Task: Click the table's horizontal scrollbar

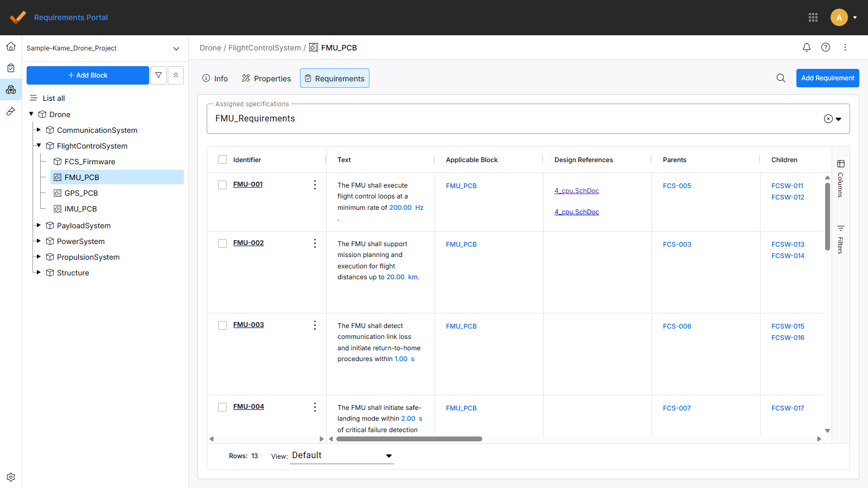Action: point(409,439)
